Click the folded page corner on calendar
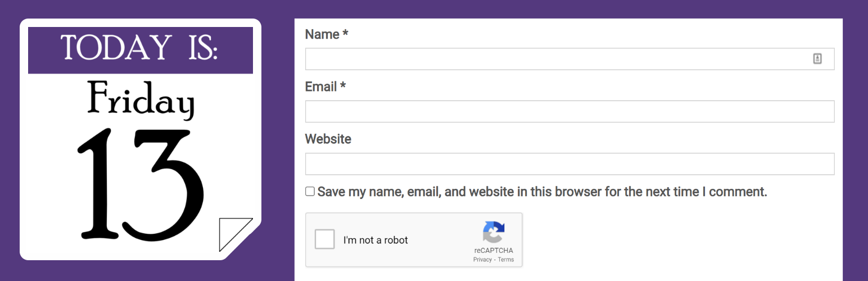Viewport: 868px width, 281px height. pyautogui.click(x=236, y=234)
